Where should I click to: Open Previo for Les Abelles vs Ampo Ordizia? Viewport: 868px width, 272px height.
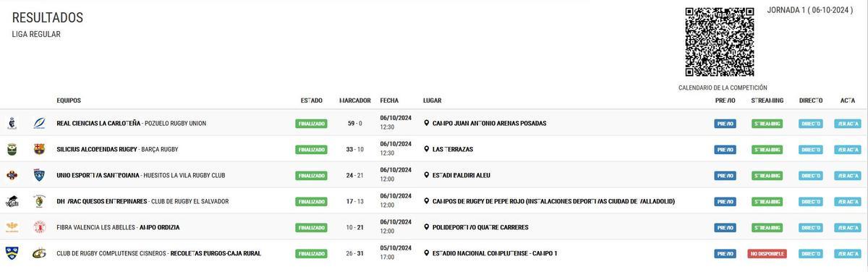[725, 228]
